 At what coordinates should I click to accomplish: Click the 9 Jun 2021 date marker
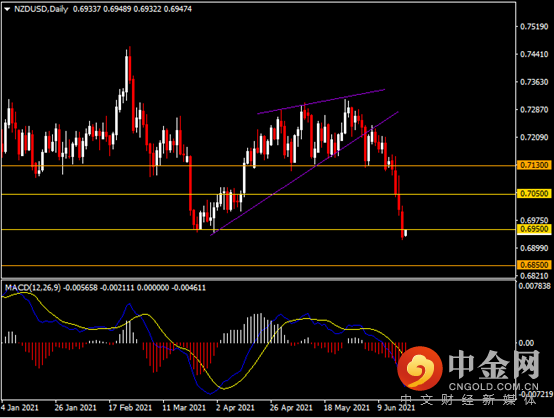click(x=396, y=408)
